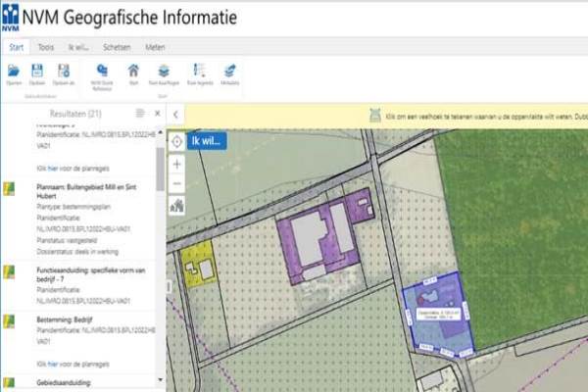Close the Resultaten panel
Viewport: 588px width, 392px height.
click(158, 113)
